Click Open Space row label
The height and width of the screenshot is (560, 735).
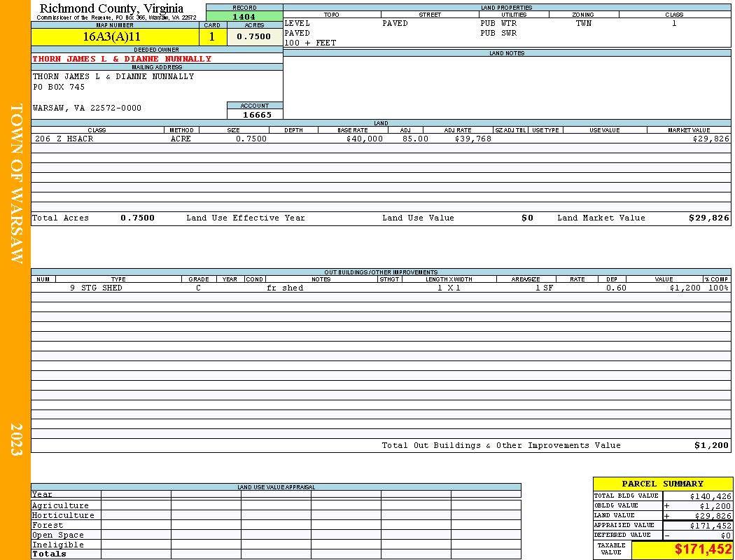(x=58, y=535)
